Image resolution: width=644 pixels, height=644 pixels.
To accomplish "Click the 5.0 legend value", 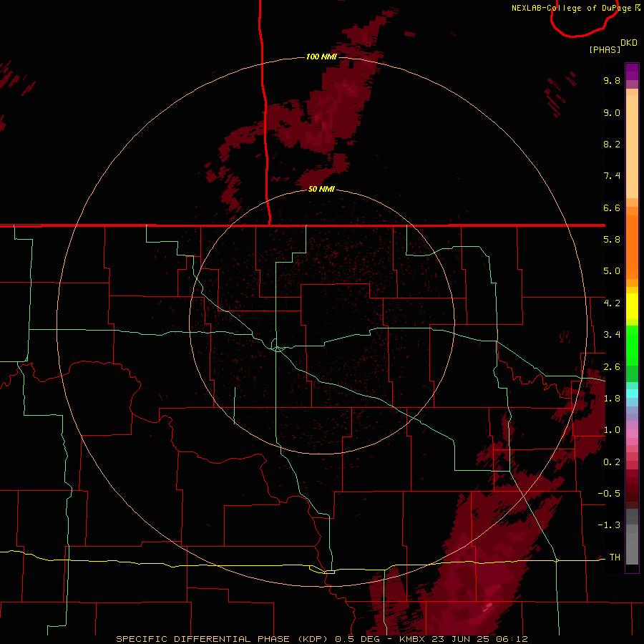I will (612, 271).
